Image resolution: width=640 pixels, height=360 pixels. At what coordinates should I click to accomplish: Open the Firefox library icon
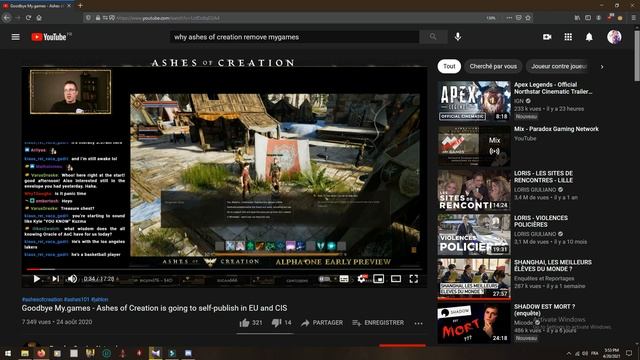point(577,18)
